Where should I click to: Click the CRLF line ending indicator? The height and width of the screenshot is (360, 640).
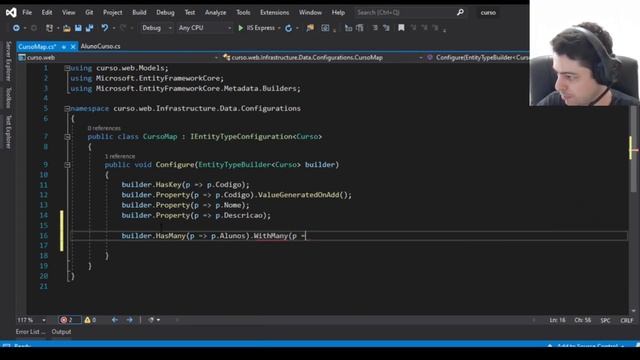(627, 320)
